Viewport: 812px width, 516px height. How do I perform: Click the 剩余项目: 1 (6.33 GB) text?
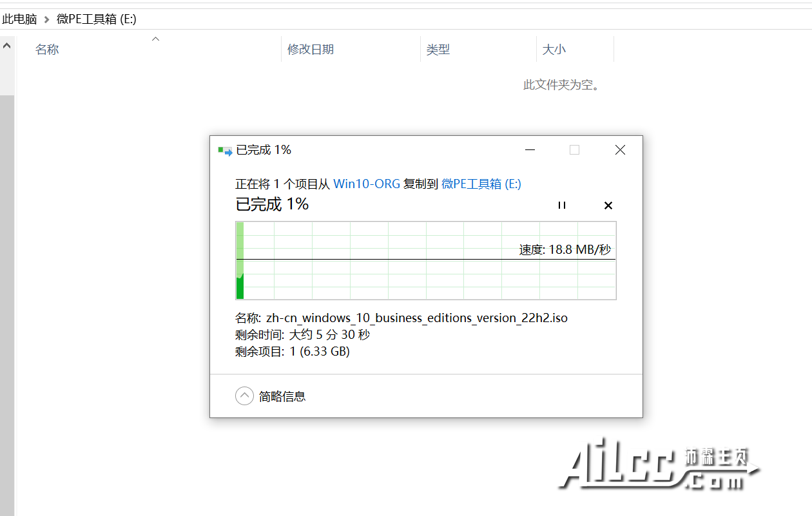(293, 352)
